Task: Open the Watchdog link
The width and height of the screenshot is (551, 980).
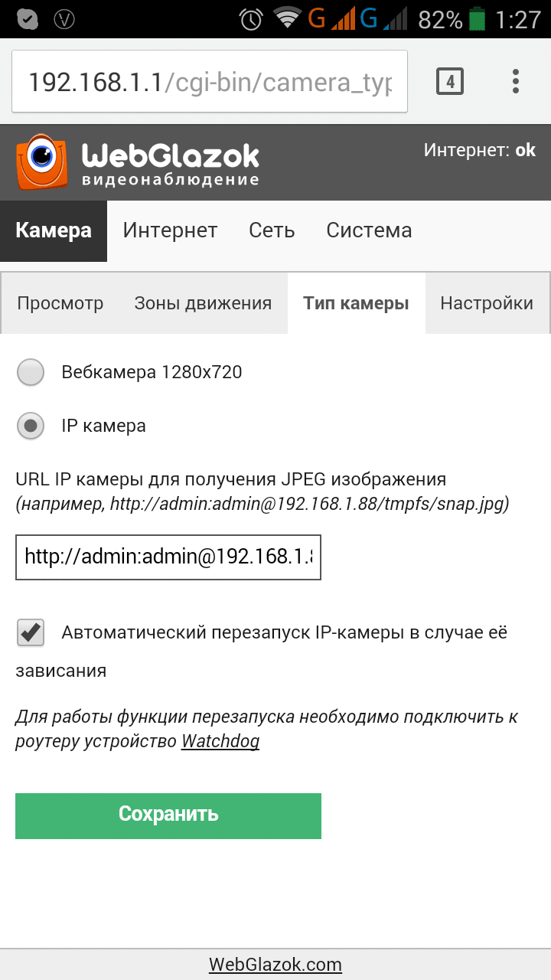Action: click(x=220, y=741)
